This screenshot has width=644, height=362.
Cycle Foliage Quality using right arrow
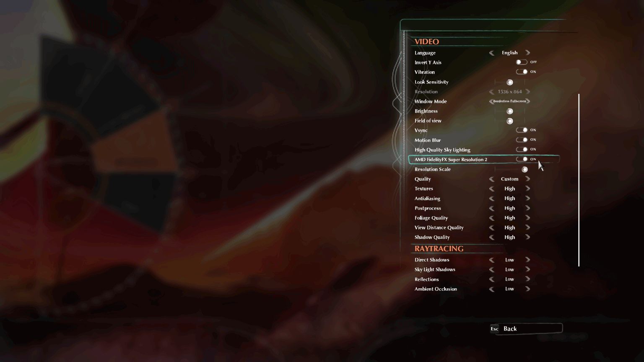pos(528,218)
